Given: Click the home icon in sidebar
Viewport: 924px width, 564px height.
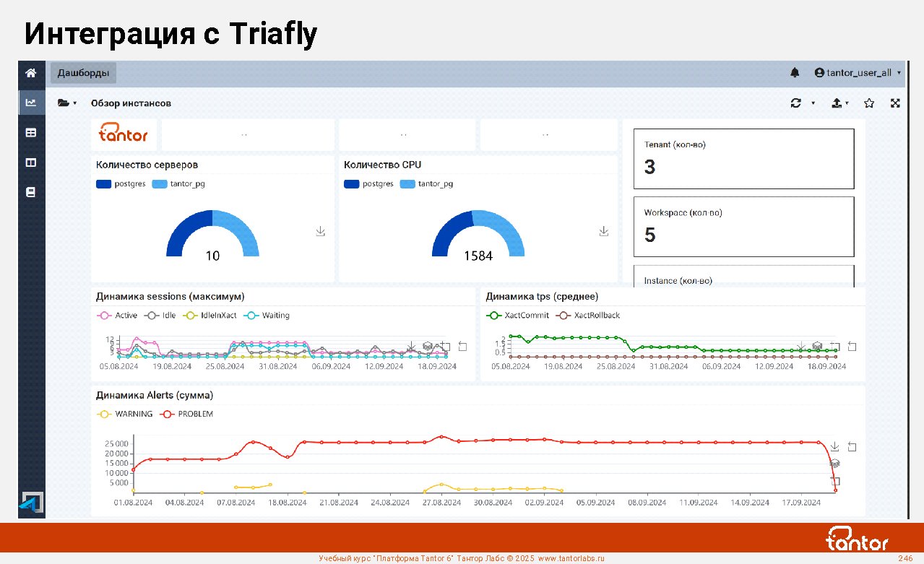Looking at the screenshot, I should 31,73.
